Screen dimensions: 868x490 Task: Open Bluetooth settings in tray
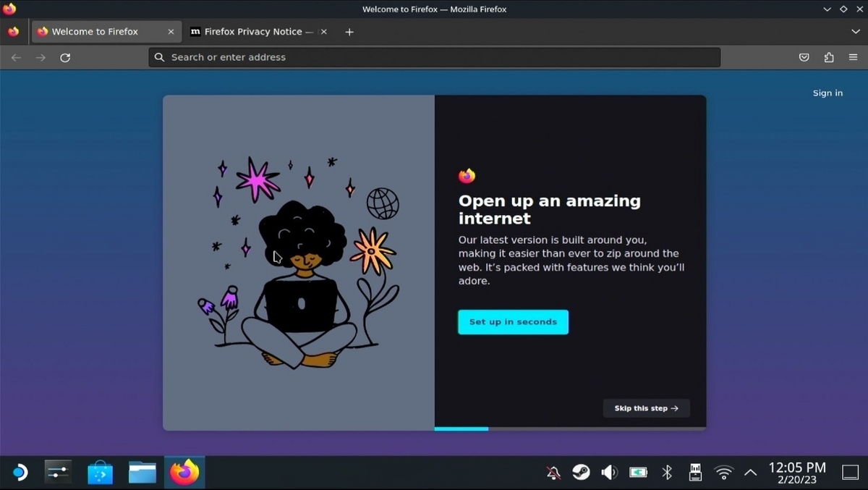(667, 473)
